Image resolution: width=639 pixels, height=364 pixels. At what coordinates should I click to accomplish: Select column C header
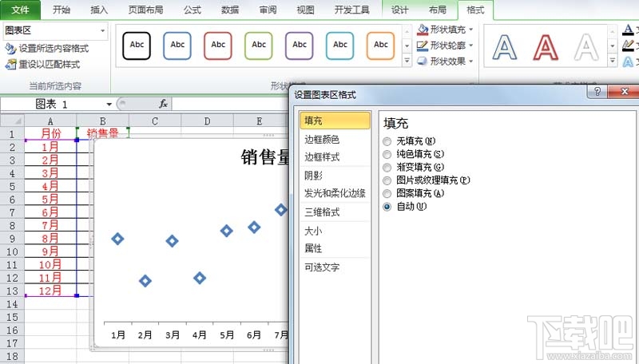(x=155, y=121)
